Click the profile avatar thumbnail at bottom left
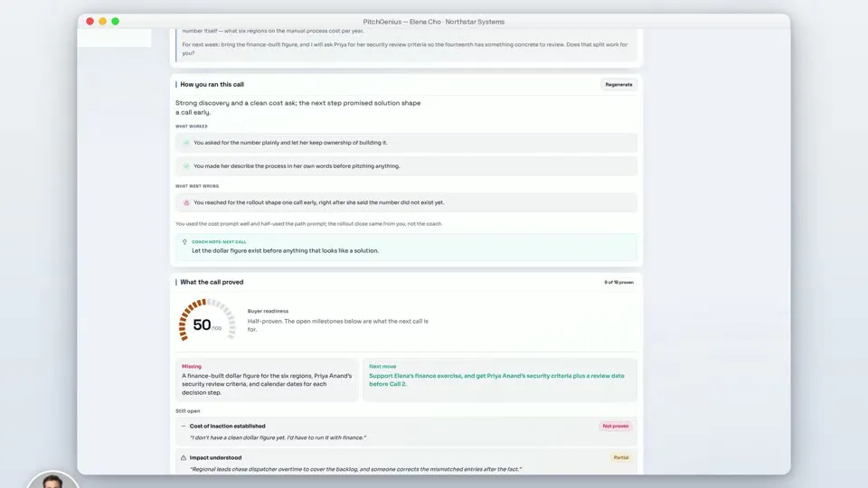This screenshot has width=868, height=488. pyautogui.click(x=53, y=480)
